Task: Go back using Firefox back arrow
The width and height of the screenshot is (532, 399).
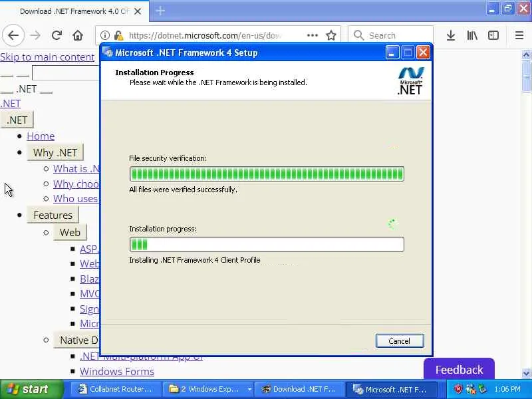Action: coord(13,35)
